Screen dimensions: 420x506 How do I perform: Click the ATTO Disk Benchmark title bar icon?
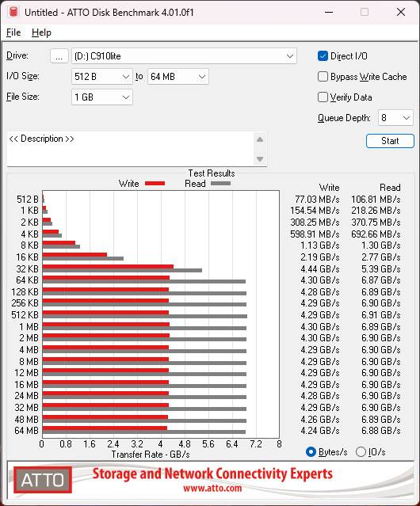13,12
